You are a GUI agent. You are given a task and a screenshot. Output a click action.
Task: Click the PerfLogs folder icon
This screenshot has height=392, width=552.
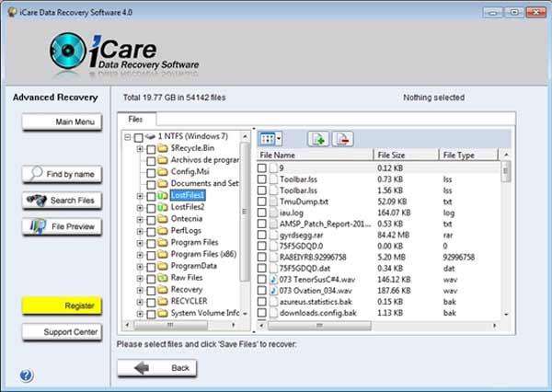click(162, 231)
